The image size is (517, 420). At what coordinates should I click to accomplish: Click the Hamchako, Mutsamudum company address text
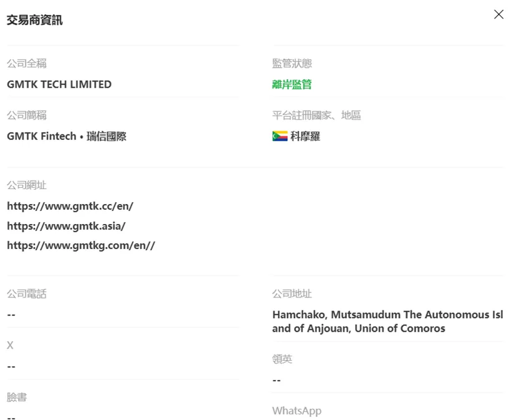387,322
